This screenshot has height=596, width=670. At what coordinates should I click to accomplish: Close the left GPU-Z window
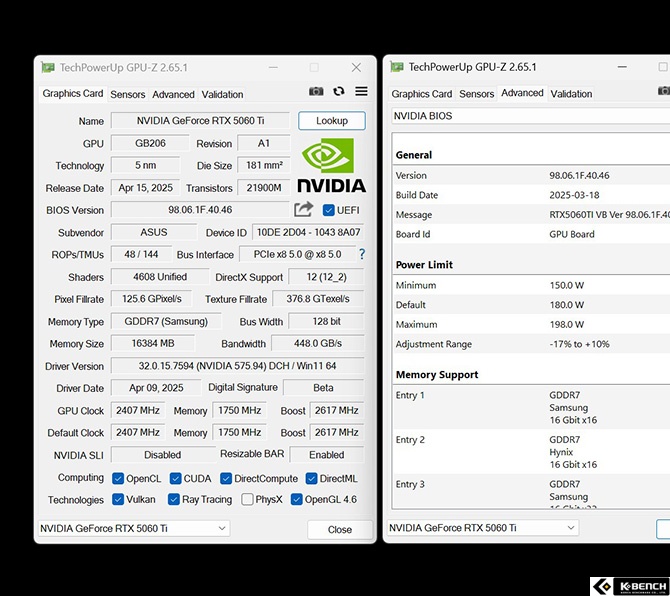(356, 68)
